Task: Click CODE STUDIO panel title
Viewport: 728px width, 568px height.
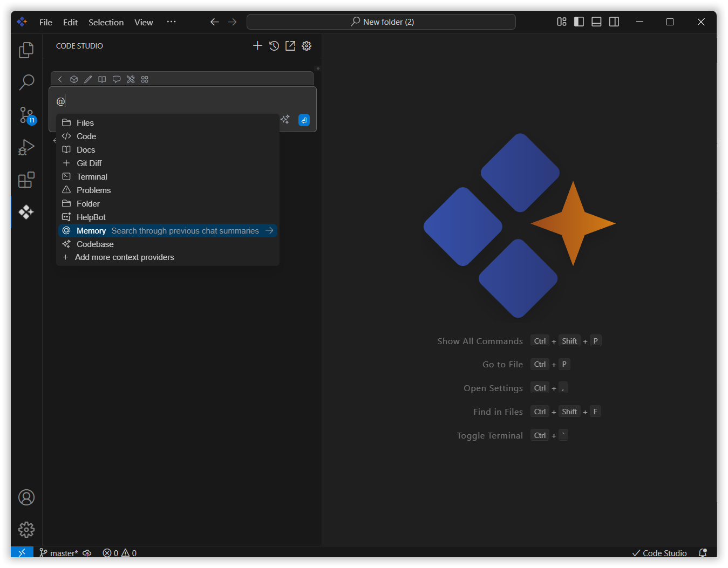Action: 79,46
